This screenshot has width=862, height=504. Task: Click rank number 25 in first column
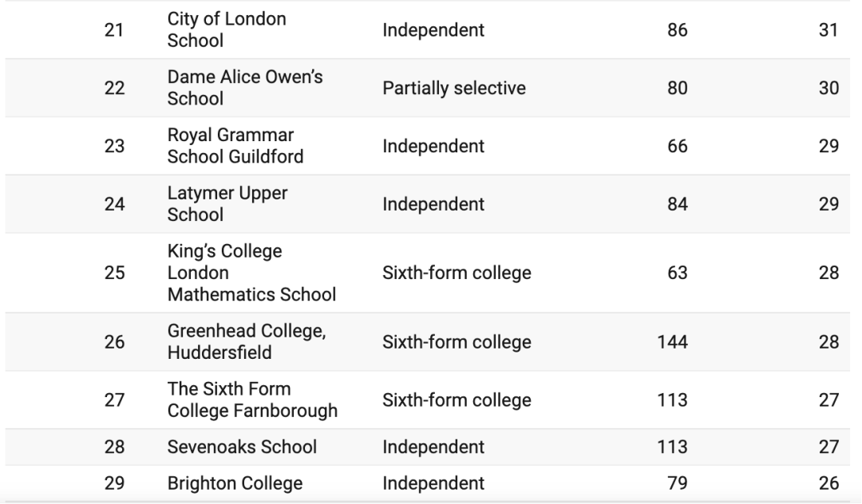[115, 273]
